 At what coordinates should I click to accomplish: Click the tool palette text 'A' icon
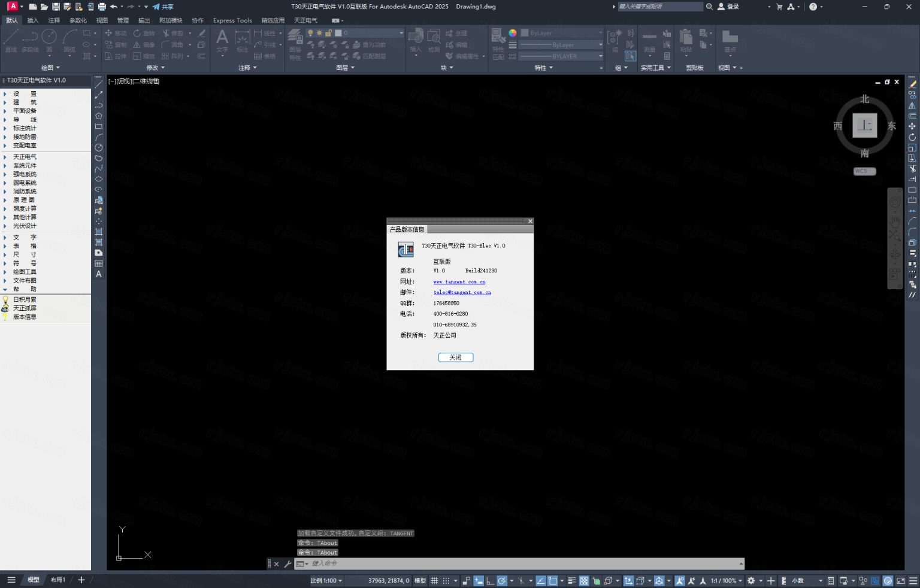(98, 274)
